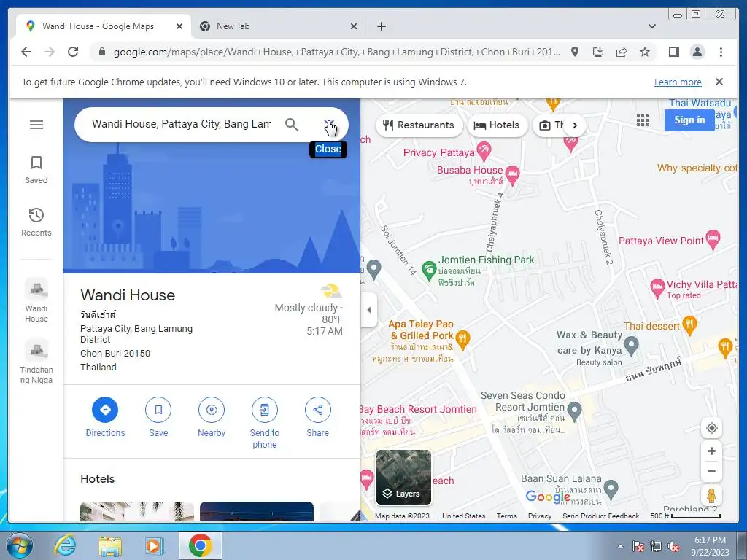
Task: Click the Sign in button
Action: (689, 120)
